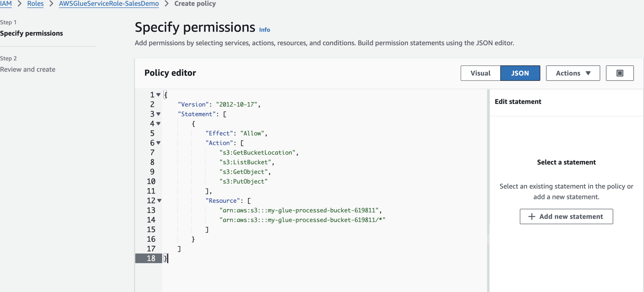Collapse the Action array fold arrow

pyautogui.click(x=158, y=143)
